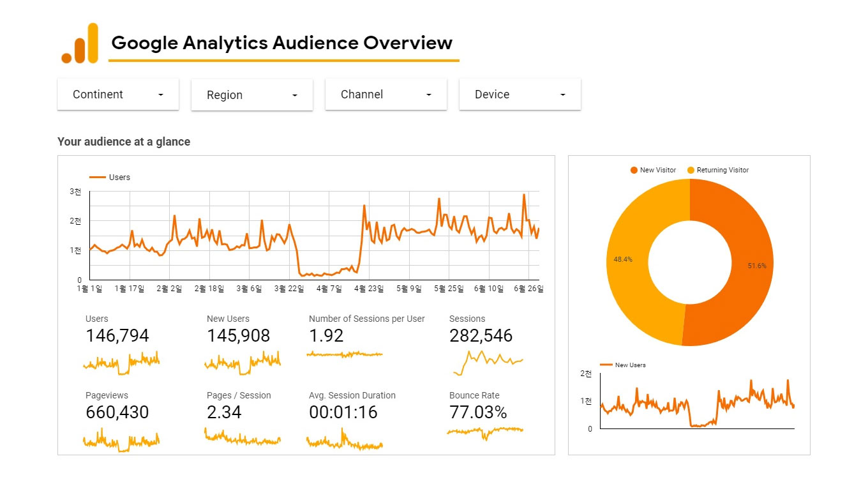Open the Channel filter dropdown
The height and width of the screenshot is (477, 868).
(x=386, y=95)
